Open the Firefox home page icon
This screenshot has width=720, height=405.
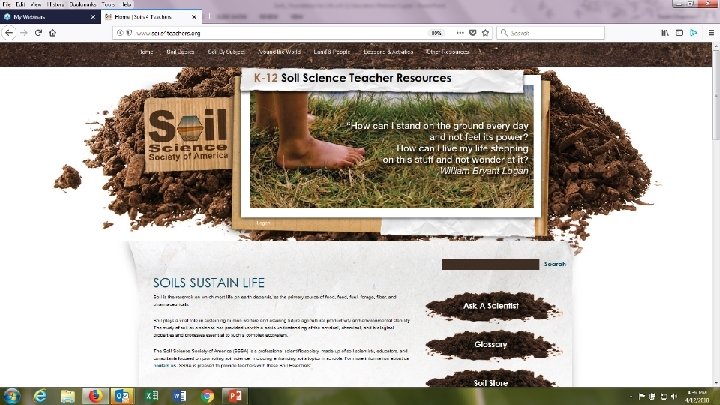(x=53, y=33)
